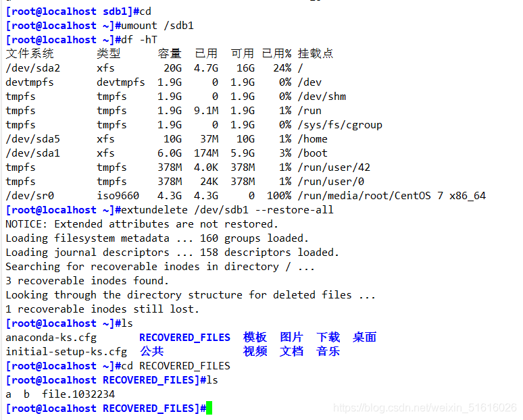Image resolution: width=523 pixels, height=420 pixels.
Task: Click the 'anaconda-ks.cfg' file name
Action: (x=51, y=338)
